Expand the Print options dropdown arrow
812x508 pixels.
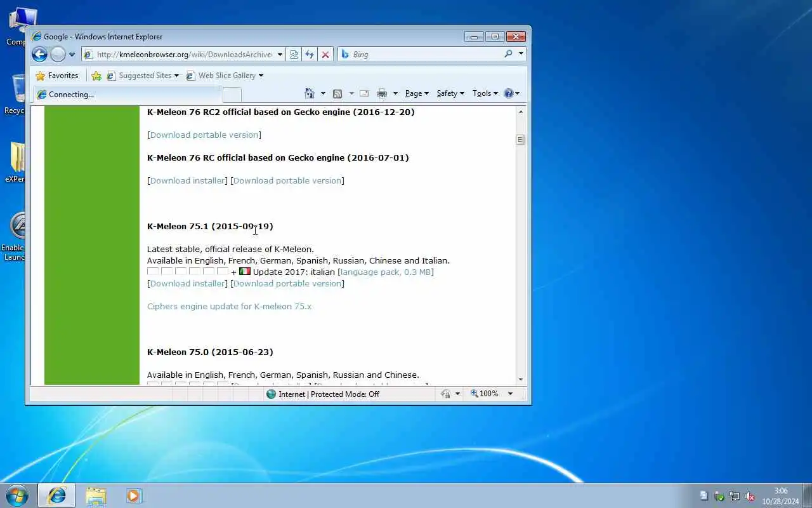[x=395, y=93]
